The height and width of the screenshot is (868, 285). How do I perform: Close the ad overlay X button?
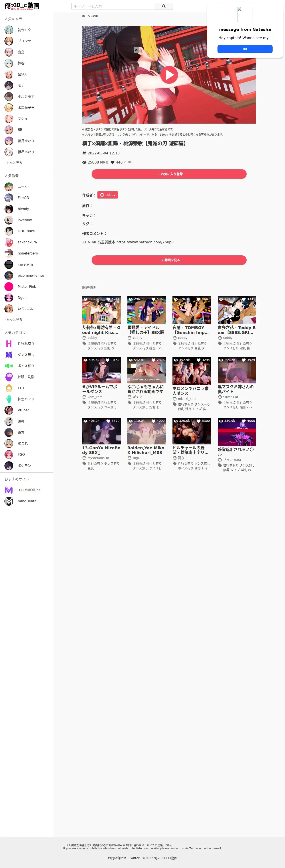[x=136, y=50]
